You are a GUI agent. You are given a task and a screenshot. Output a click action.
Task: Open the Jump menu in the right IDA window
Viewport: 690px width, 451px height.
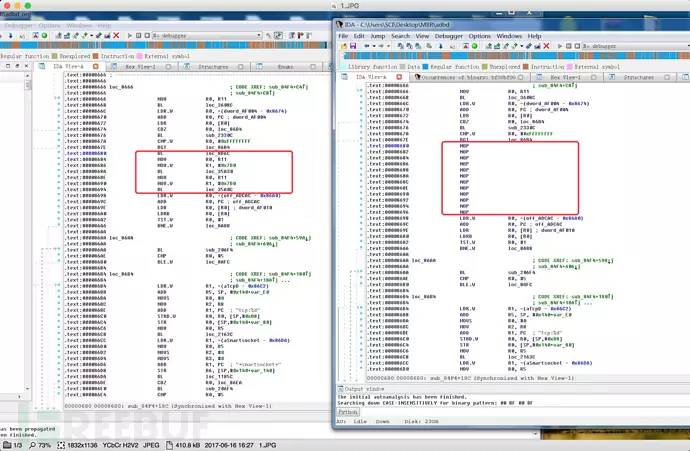[x=378, y=36]
